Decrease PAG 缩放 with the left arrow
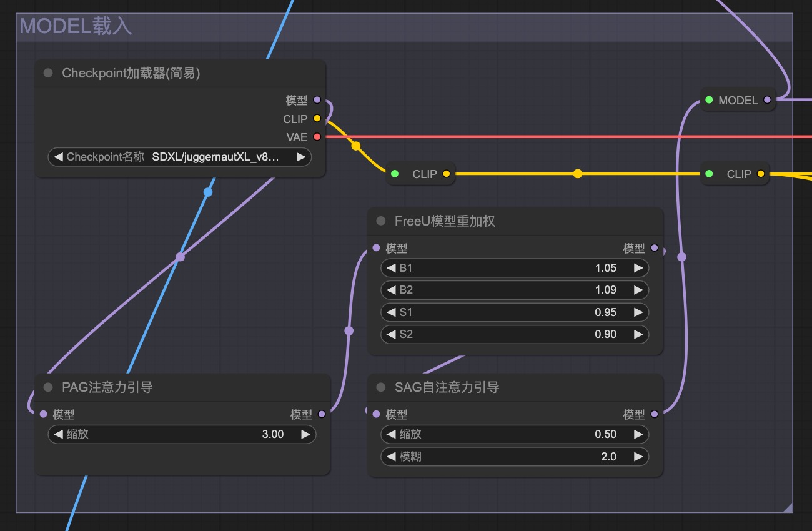Screen dimensions: 812x531 point(59,434)
